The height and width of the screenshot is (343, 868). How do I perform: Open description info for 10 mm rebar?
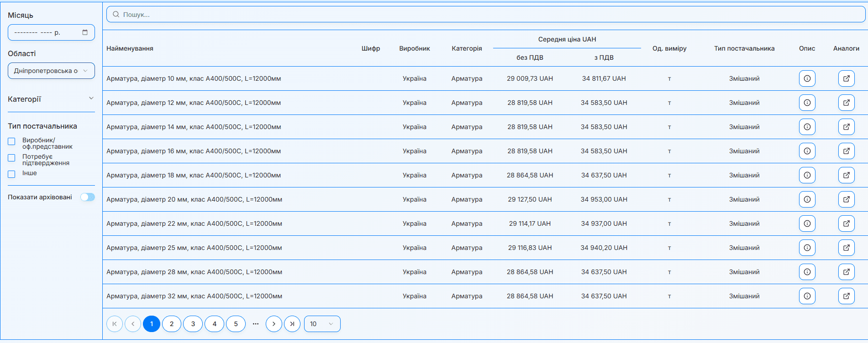pos(807,78)
